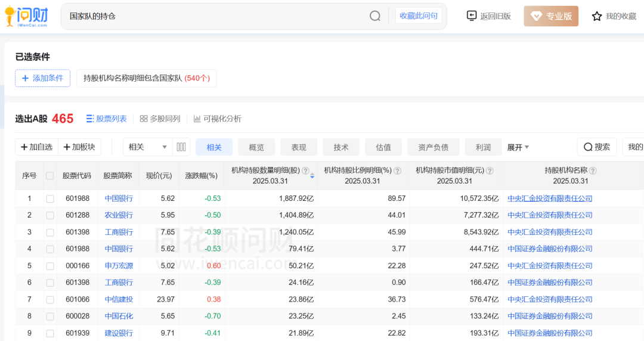
Task: Open 我的收藏
Action: (614, 16)
